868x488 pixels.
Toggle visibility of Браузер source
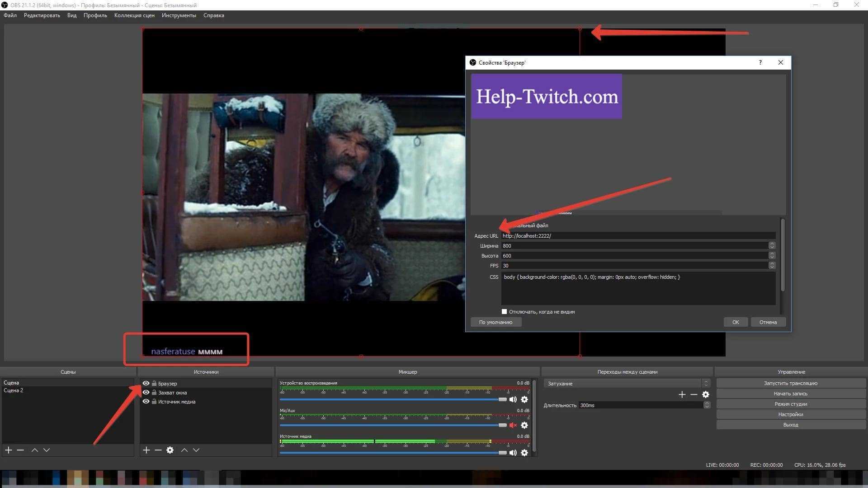pyautogui.click(x=146, y=383)
